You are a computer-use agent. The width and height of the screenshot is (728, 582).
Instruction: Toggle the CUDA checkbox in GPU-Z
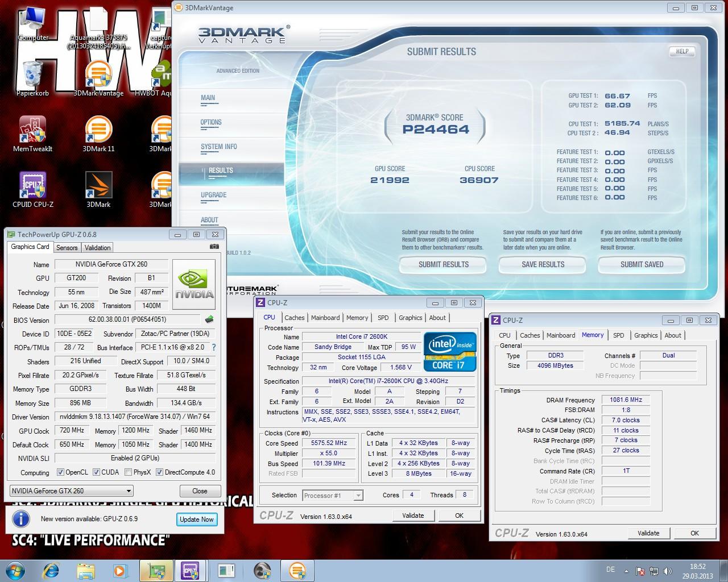click(x=97, y=472)
